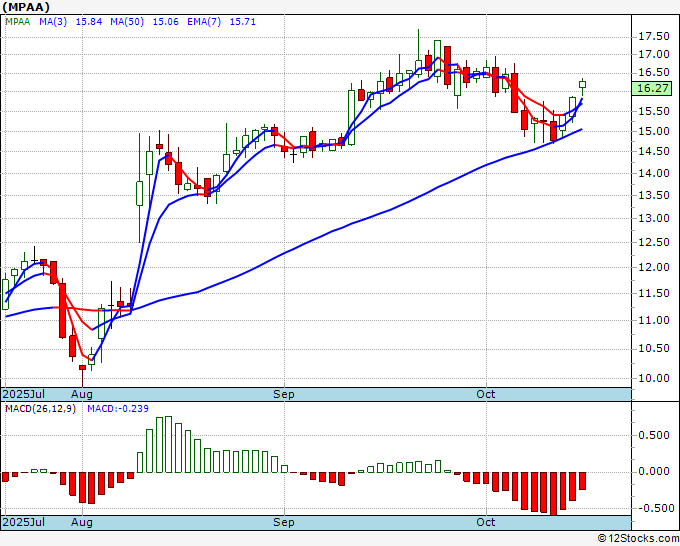The image size is (680, 546).
Task: Click Aug on the MACD axis
Action: pos(82,522)
